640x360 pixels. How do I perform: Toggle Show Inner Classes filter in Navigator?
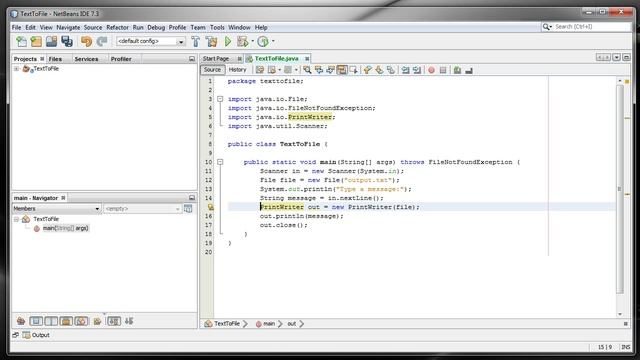coord(81,321)
